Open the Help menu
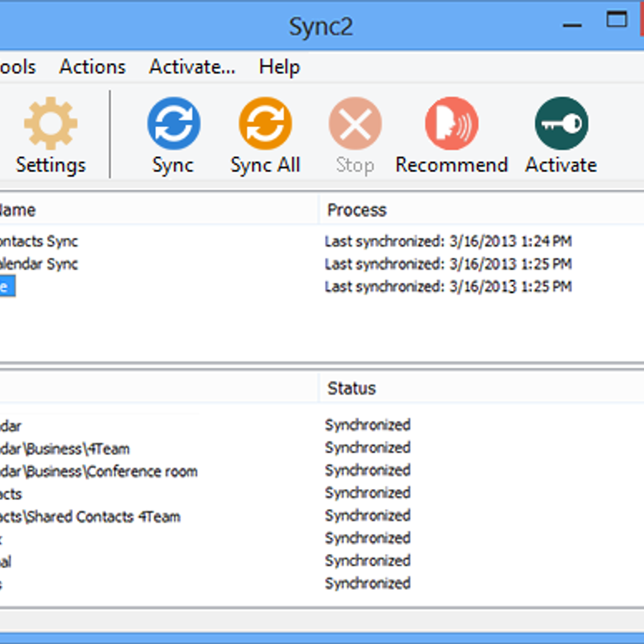 click(x=279, y=67)
